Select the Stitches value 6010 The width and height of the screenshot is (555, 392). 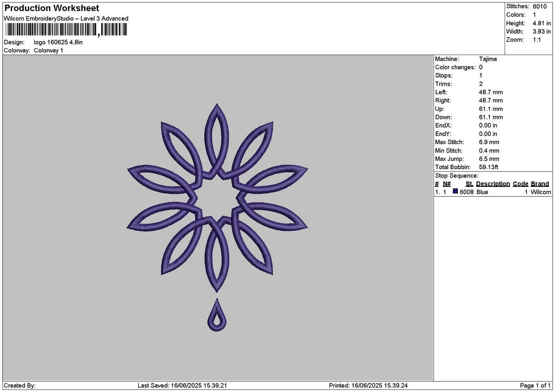540,6
